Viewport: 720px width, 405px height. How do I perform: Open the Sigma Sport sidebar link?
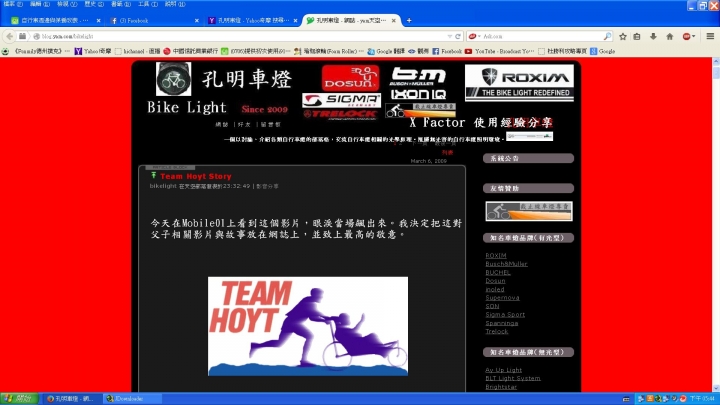pyautogui.click(x=505, y=315)
